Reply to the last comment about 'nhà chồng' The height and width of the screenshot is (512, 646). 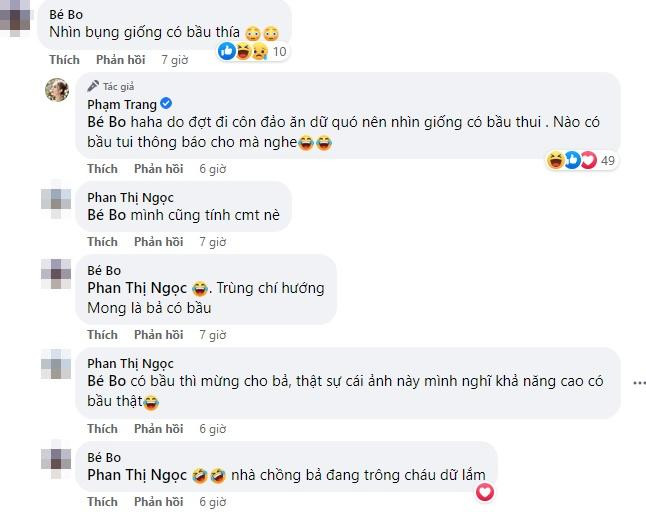click(159, 501)
